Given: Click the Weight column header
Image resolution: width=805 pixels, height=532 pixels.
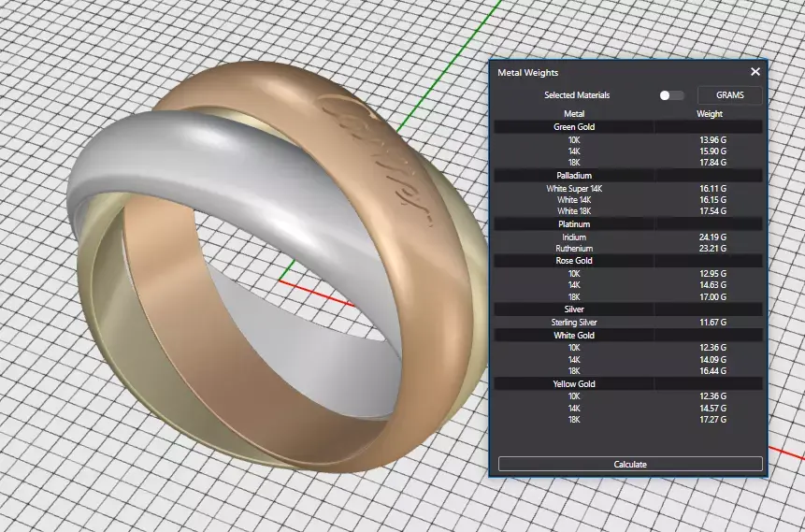Looking at the screenshot, I should click(710, 114).
